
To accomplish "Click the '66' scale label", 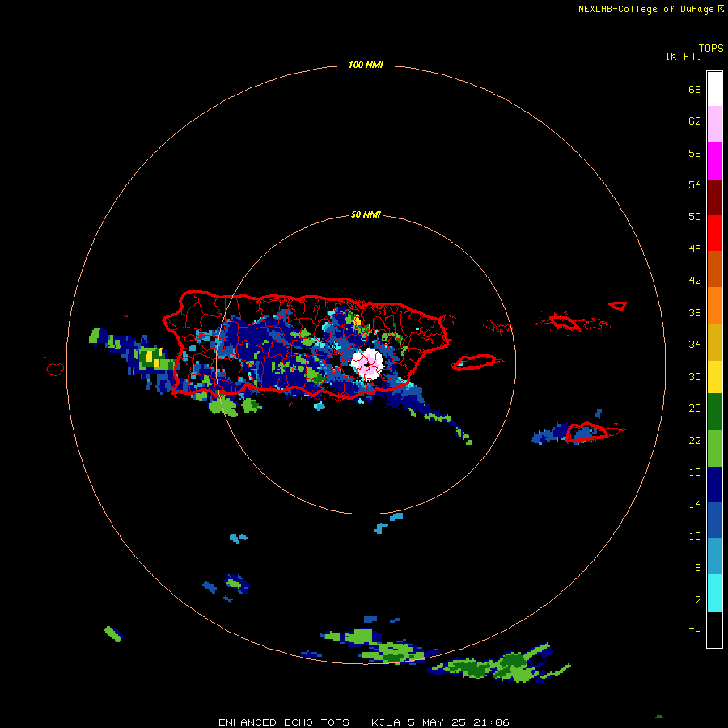I will tap(695, 90).
